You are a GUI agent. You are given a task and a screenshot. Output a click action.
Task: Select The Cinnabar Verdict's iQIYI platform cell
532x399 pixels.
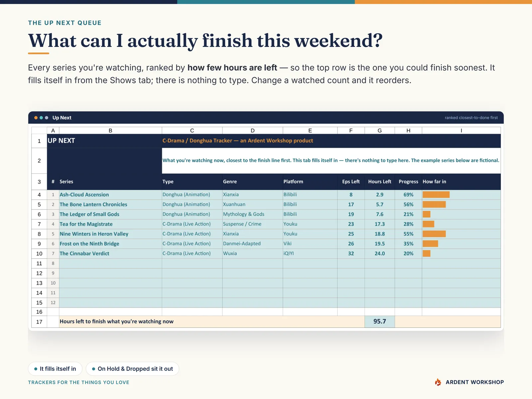coord(310,253)
